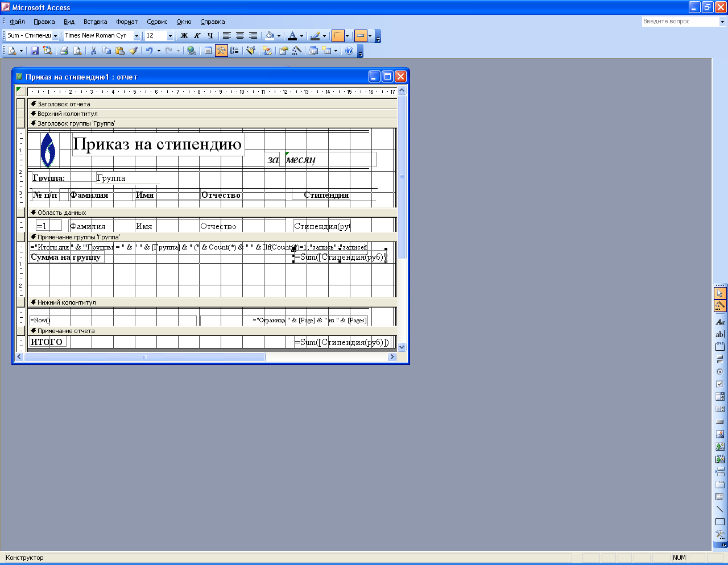
Task: Expand the Line/Border Width dropdown arrow
Action: click(347, 36)
